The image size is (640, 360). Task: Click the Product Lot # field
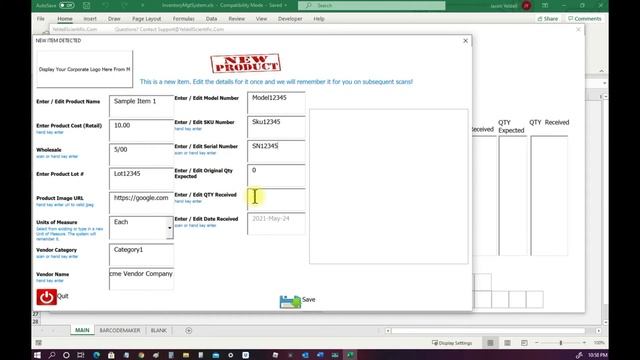(x=142, y=179)
